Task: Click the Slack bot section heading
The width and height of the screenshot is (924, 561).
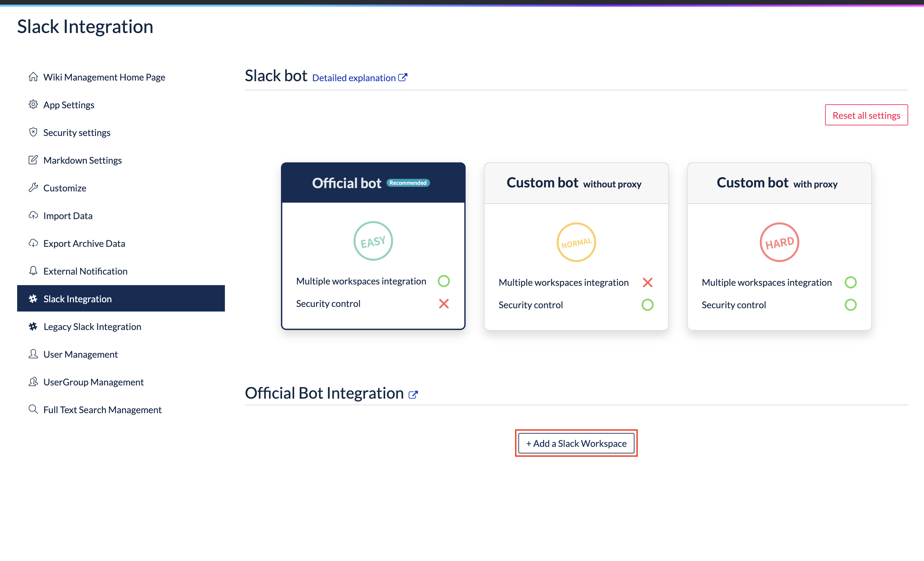Action: (276, 76)
